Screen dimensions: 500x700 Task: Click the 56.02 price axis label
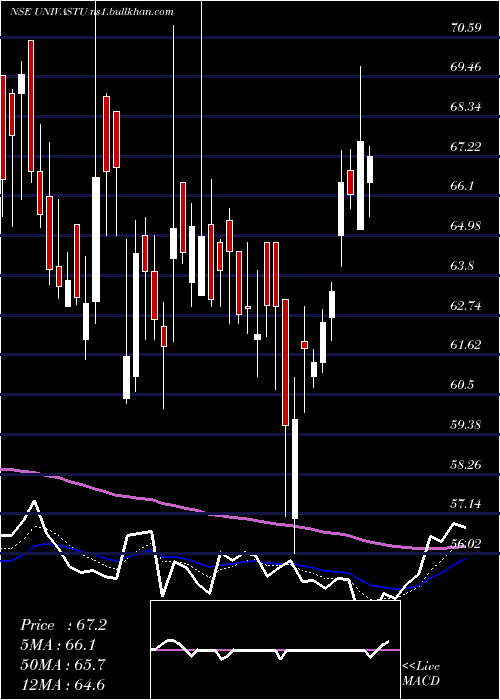(x=466, y=543)
